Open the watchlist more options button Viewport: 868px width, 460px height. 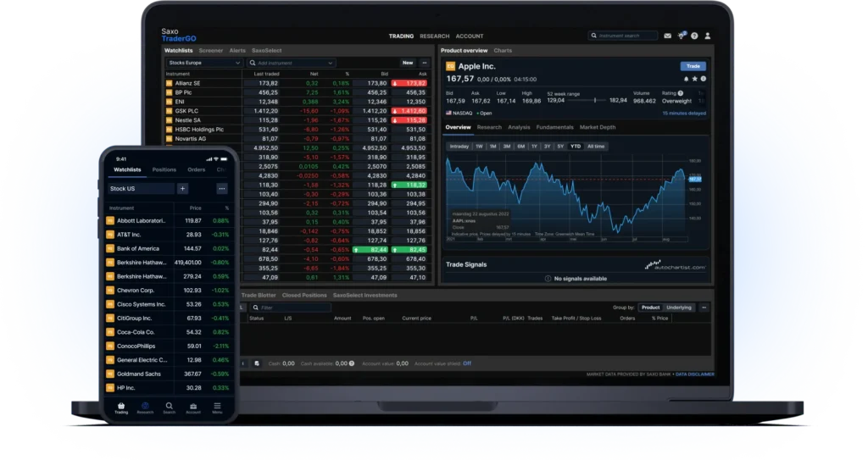425,63
